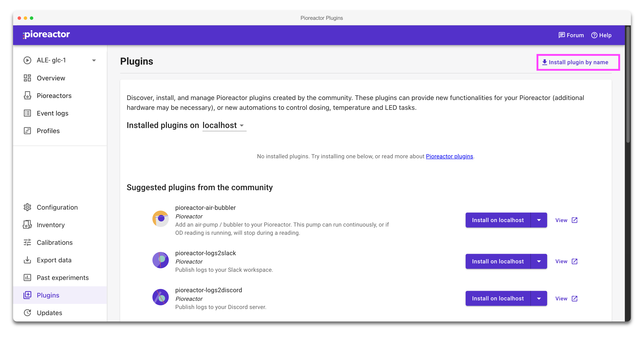The width and height of the screenshot is (644, 337).
Task: Open the Inventory sidebar item
Action: pos(50,225)
